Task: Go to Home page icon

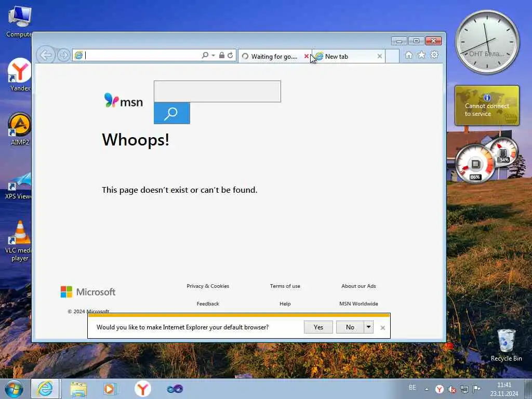Action: 409,55
